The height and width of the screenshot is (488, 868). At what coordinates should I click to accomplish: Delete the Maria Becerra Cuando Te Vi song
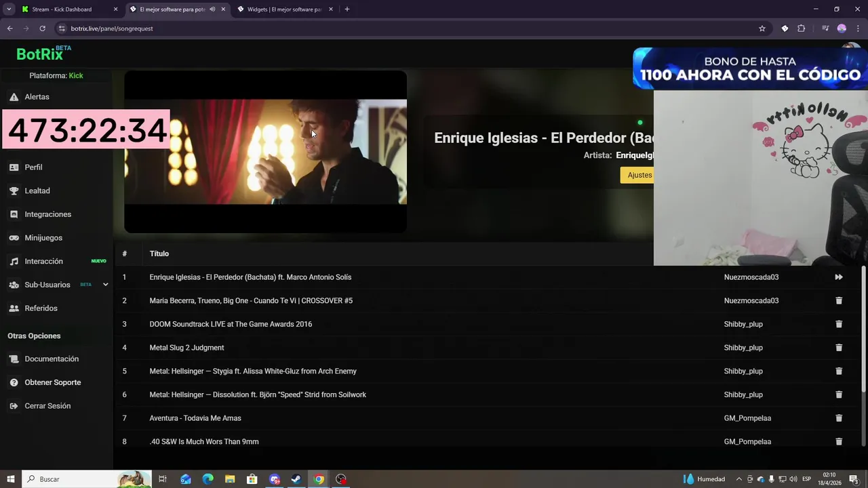(x=839, y=300)
